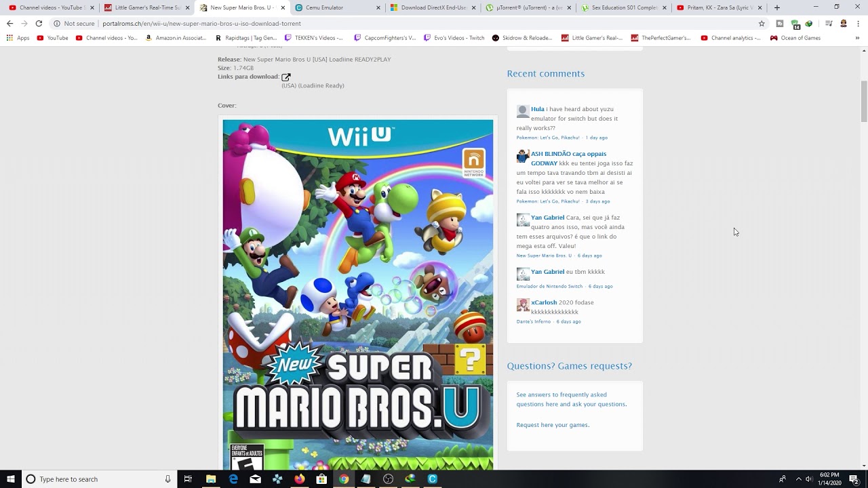This screenshot has height=488, width=868.
Task: Open the Cemu icon in taskbar
Action: click(433, 479)
